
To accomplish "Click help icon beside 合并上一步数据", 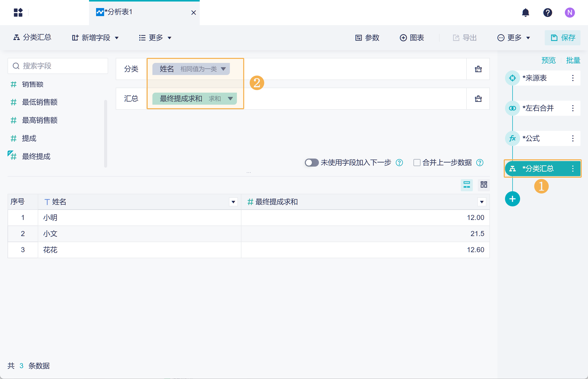I will [x=480, y=163].
